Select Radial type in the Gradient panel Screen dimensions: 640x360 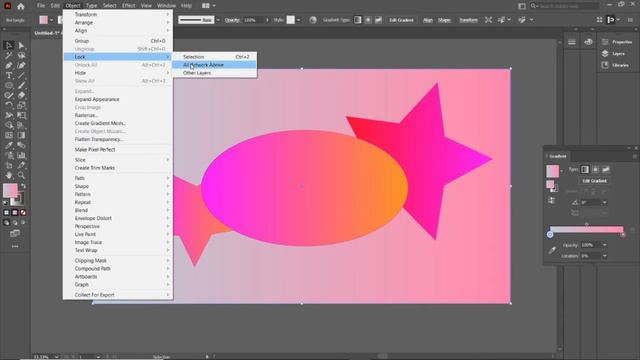[596, 169]
